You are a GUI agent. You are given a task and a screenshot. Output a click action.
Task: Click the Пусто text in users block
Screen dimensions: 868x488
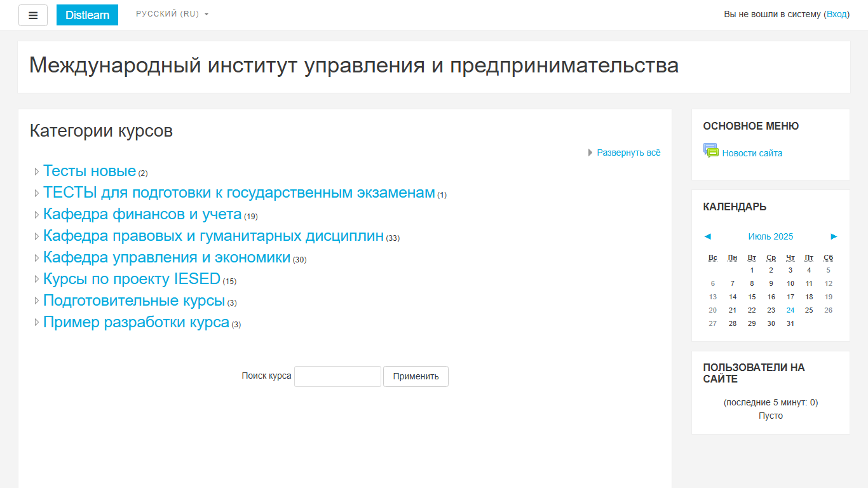pos(771,416)
